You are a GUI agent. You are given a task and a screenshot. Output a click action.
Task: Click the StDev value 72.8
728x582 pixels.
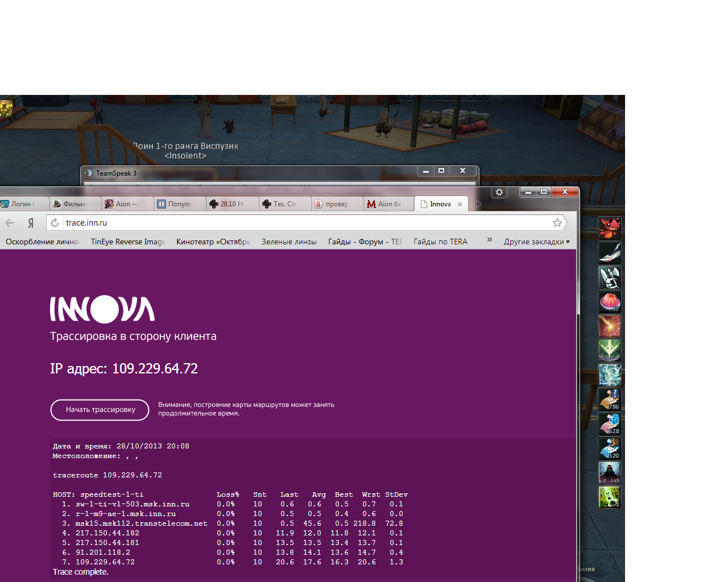coord(394,523)
